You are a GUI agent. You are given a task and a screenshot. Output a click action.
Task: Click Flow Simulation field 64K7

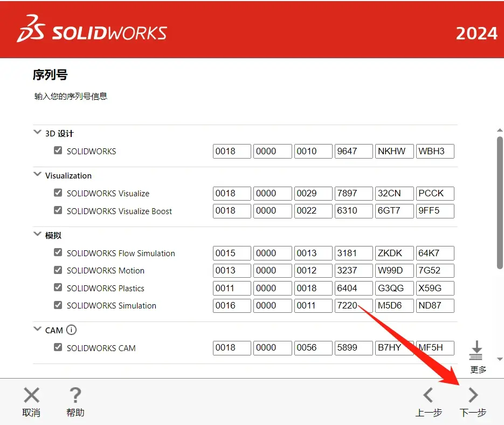pyautogui.click(x=435, y=253)
